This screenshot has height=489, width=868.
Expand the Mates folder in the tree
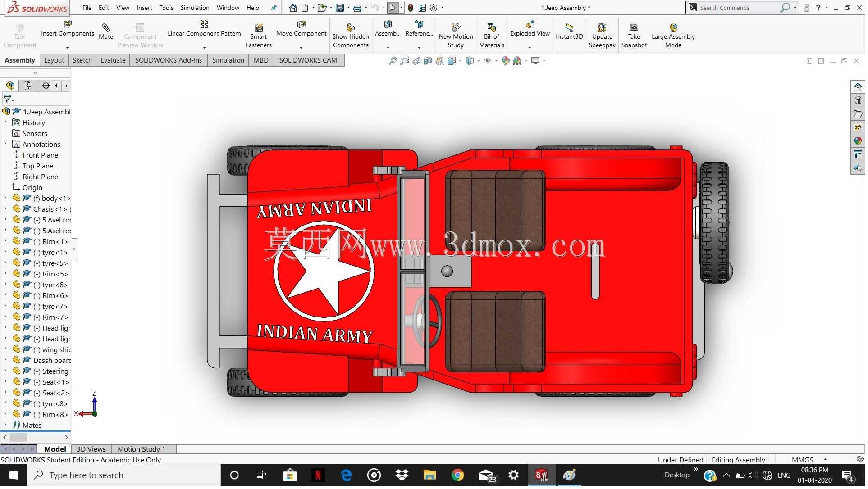click(5, 425)
